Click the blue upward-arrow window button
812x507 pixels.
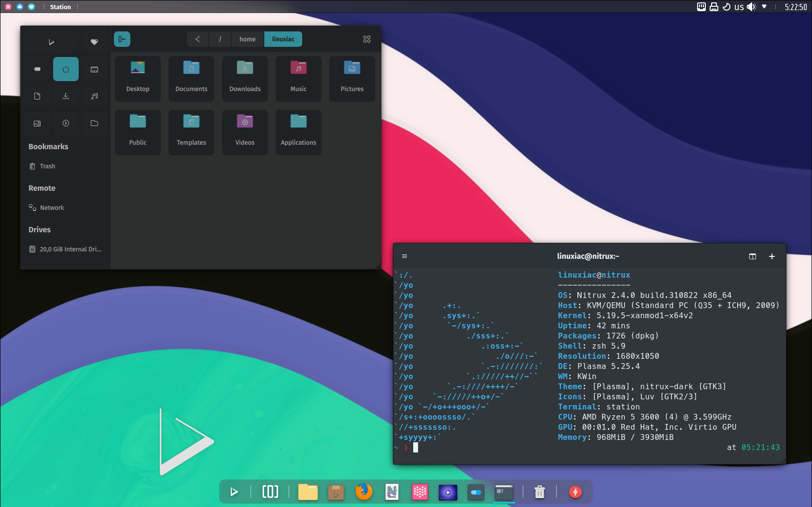(x=20, y=7)
